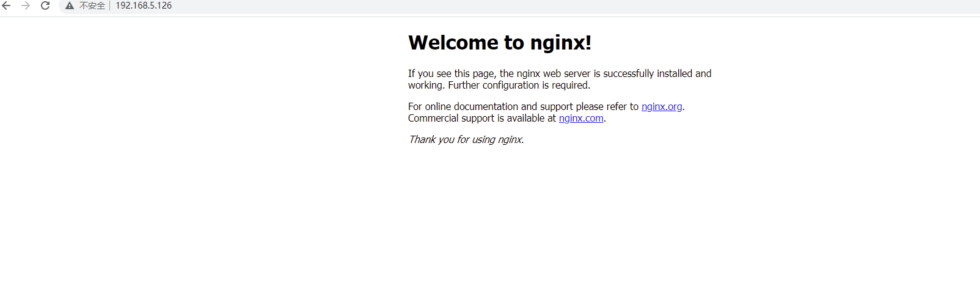The width and height of the screenshot is (980, 308).
Task: Click the not secure warning triangle
Action: (x=70, y=5)
